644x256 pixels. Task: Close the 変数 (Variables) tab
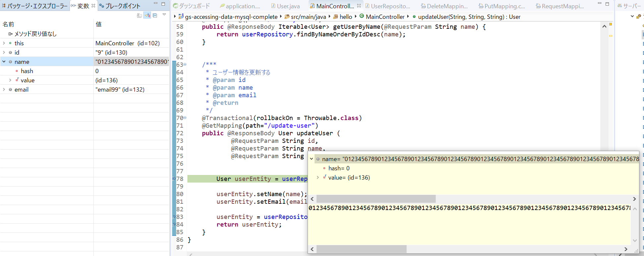coord(93,6)
